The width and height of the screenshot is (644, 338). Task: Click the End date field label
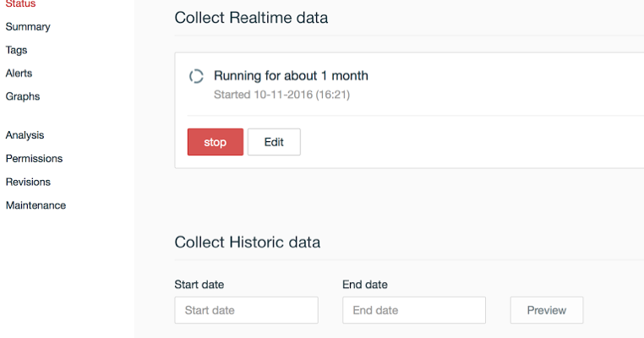pos(364,285)
